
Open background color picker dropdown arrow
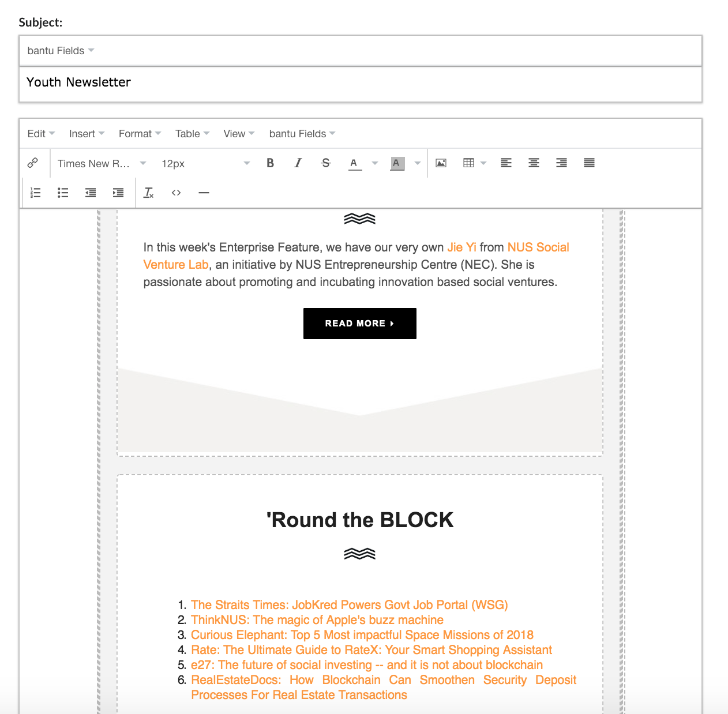tap(417, 163)
